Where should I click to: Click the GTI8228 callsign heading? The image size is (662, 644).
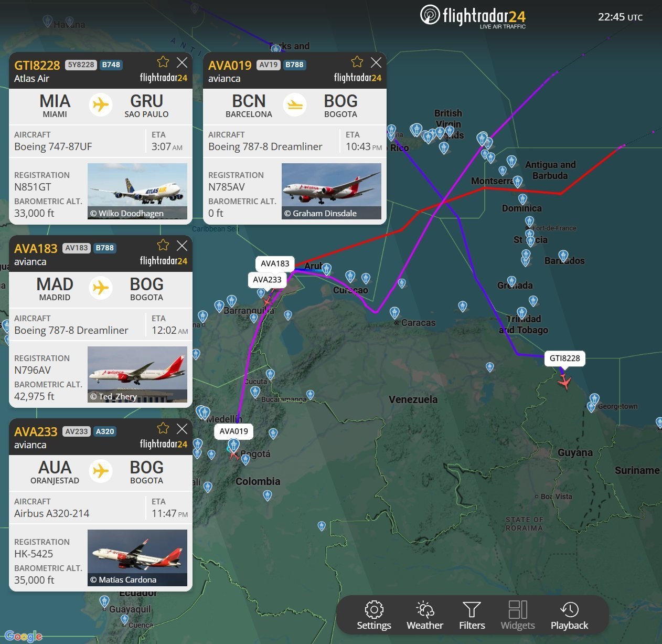pyautogui.click(x=37, y=66)
